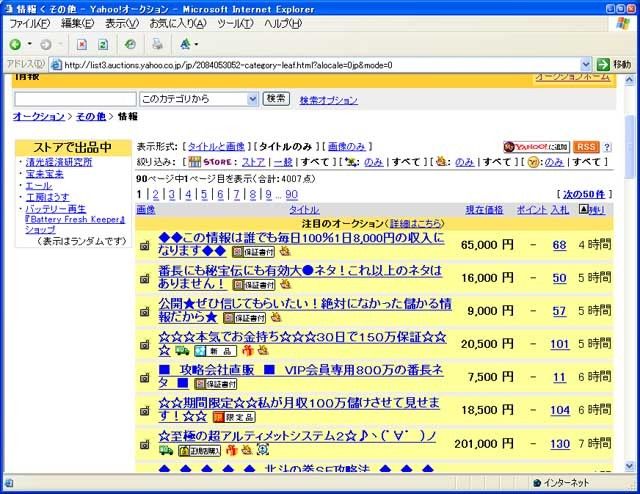This screenshot has height=494, width=640.
Task: Click camera icon for 201,000 円 listing
Action: (144, 444)
